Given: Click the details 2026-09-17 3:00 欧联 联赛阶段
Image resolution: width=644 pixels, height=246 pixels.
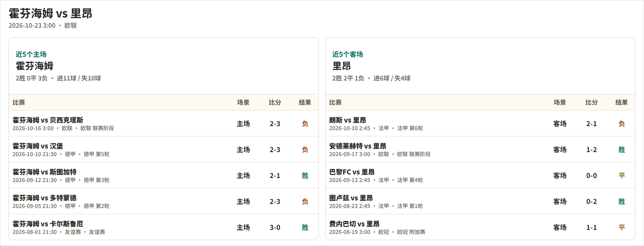Looking at the screenshot, I should 380,154.
